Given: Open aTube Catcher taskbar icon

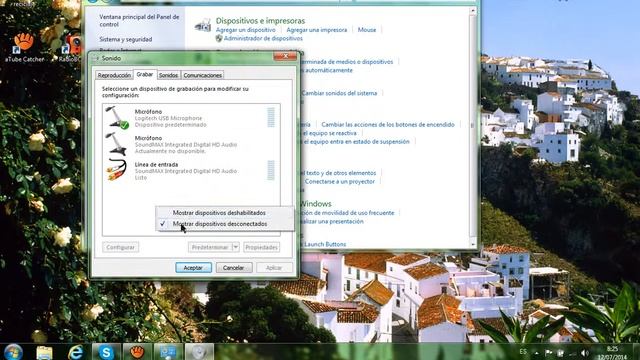Looking at the screenshot, I should tap(137, 352).
